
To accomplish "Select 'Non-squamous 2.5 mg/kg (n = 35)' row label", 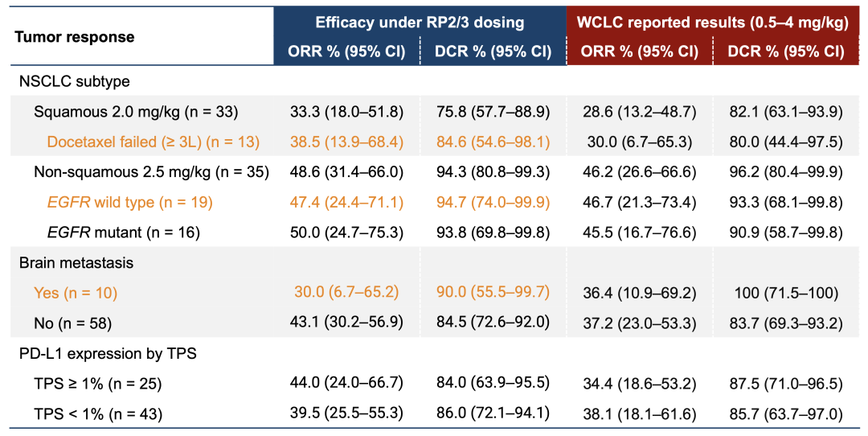I will tap(151, 171).
